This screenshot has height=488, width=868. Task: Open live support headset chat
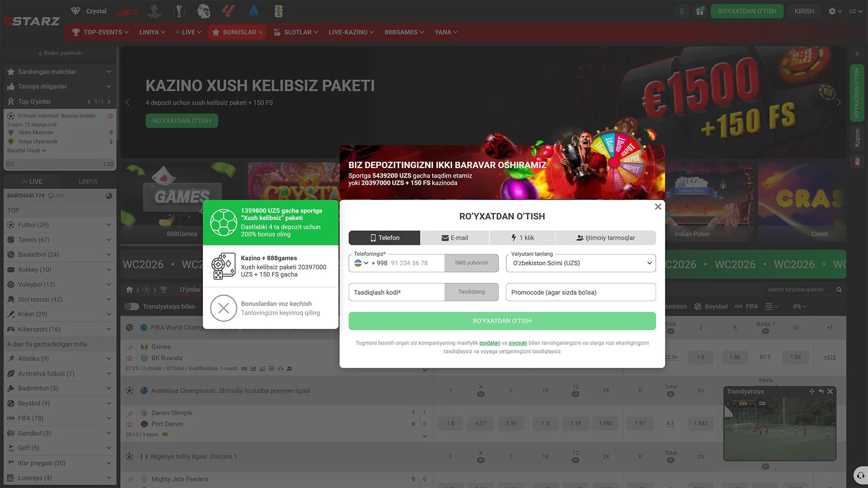click(x=860, y=475)
